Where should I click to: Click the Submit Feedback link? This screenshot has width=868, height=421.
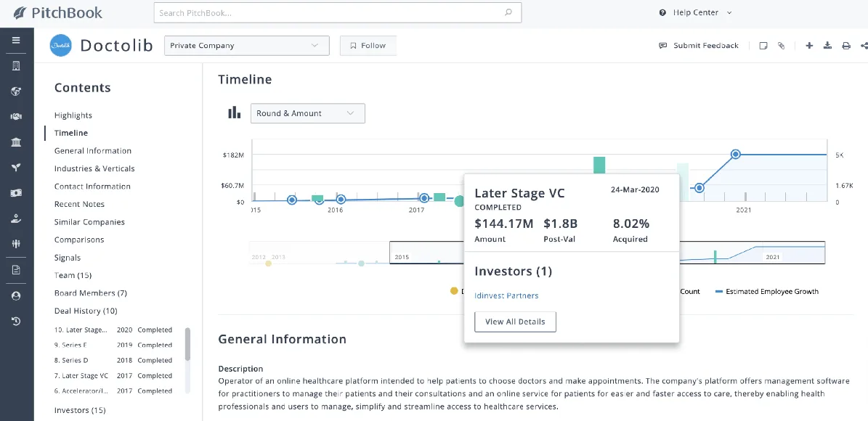[706, 45]
